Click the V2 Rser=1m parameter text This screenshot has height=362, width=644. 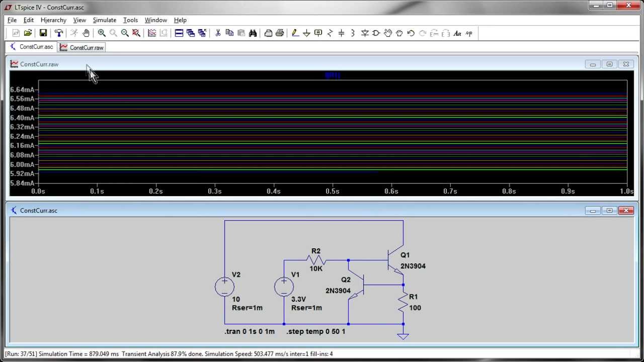pyautogui.click(x=247, y=308)
